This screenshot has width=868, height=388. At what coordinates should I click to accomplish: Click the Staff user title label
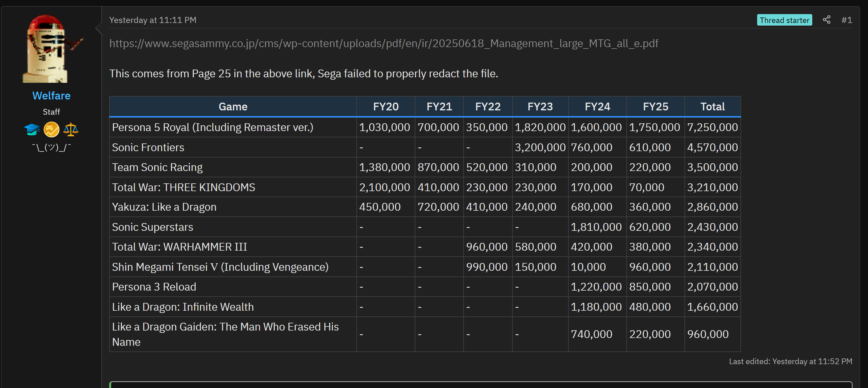point(51,112)
